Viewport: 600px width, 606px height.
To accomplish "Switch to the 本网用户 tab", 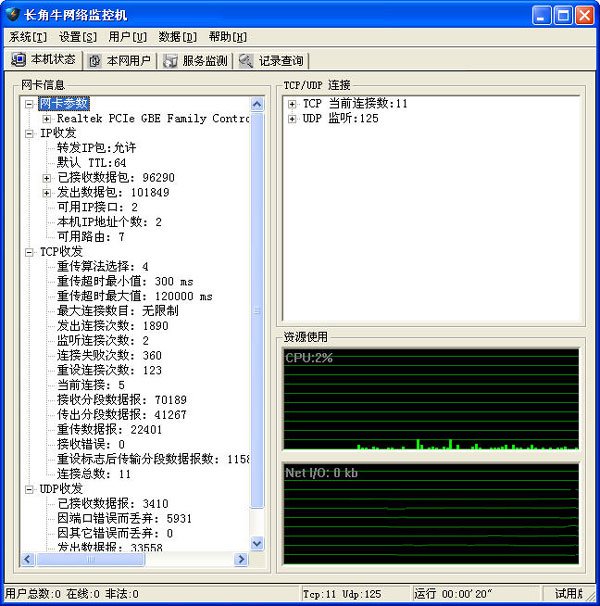I will [120, 61].
